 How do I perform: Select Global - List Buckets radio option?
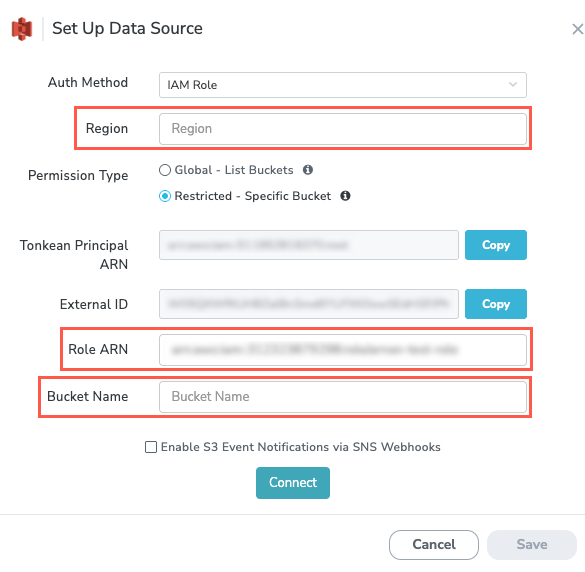click(x=165, y=170)
